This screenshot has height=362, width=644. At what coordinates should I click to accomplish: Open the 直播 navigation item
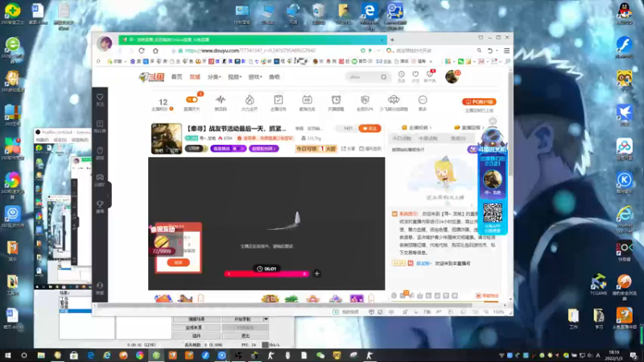click(195, 76)
